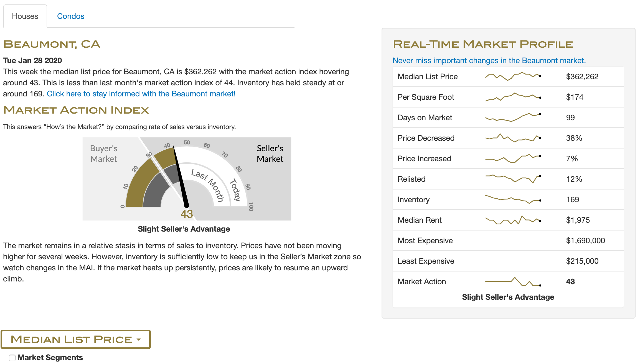Select the Most Expensive row label
640x364 pixels.
tap(425, 240)
